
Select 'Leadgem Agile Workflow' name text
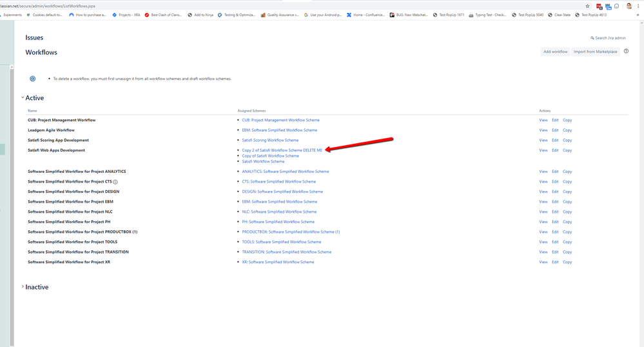[52, 130]
